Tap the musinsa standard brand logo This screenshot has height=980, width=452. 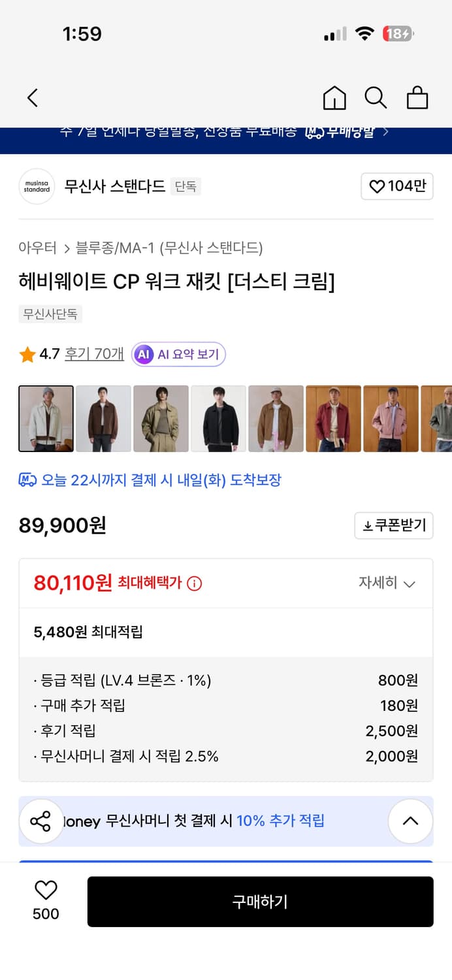[37, 186]
